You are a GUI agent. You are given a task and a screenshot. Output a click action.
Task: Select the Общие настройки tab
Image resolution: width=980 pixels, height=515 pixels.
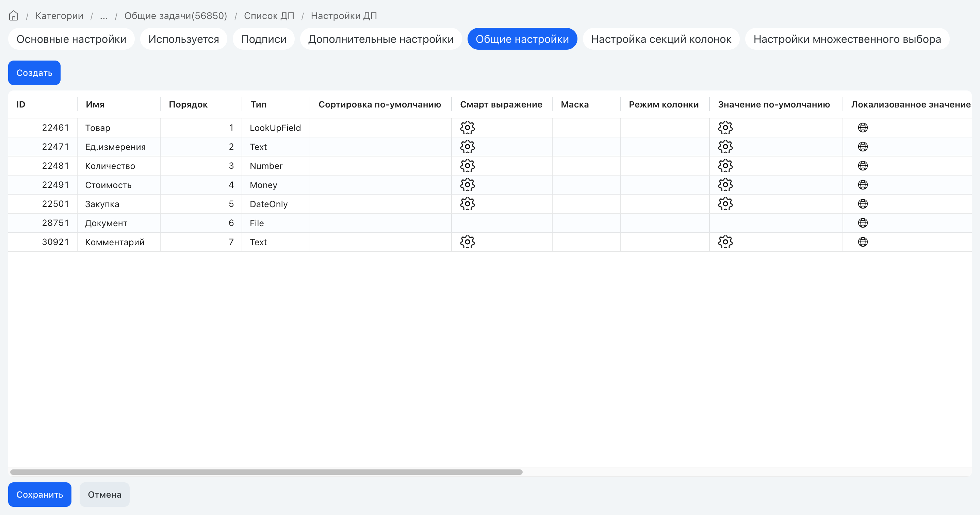pos(522,39)
